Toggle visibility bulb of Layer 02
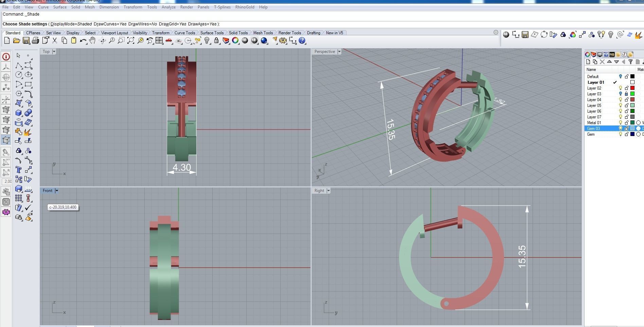The width and height of the screenshot is (644, 327). (621, 88)
